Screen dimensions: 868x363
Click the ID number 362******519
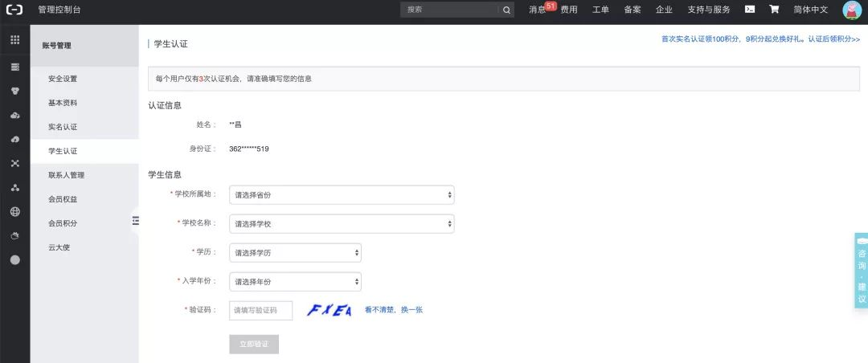249,149
